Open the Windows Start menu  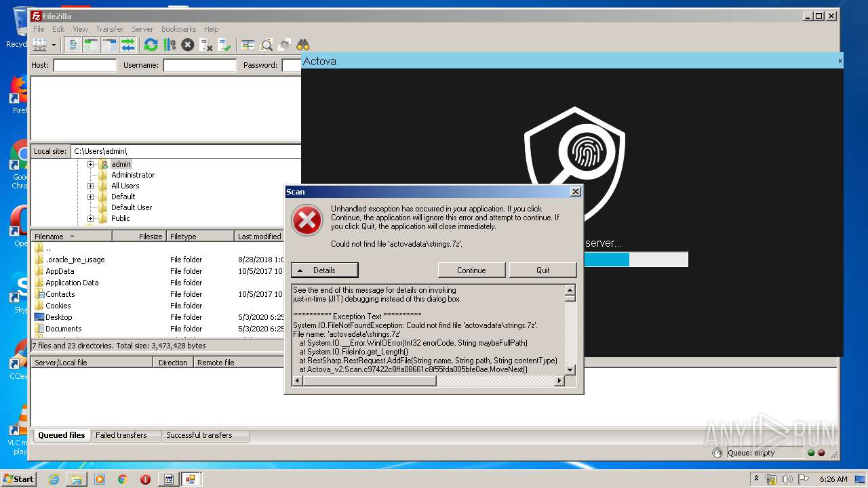pos(18,479)
